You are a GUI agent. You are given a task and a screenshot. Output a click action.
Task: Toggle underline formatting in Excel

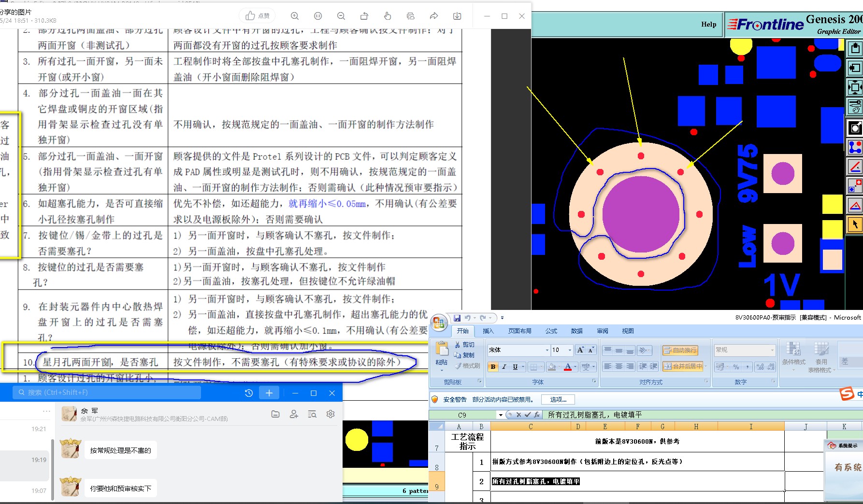[x=515, y=367]
